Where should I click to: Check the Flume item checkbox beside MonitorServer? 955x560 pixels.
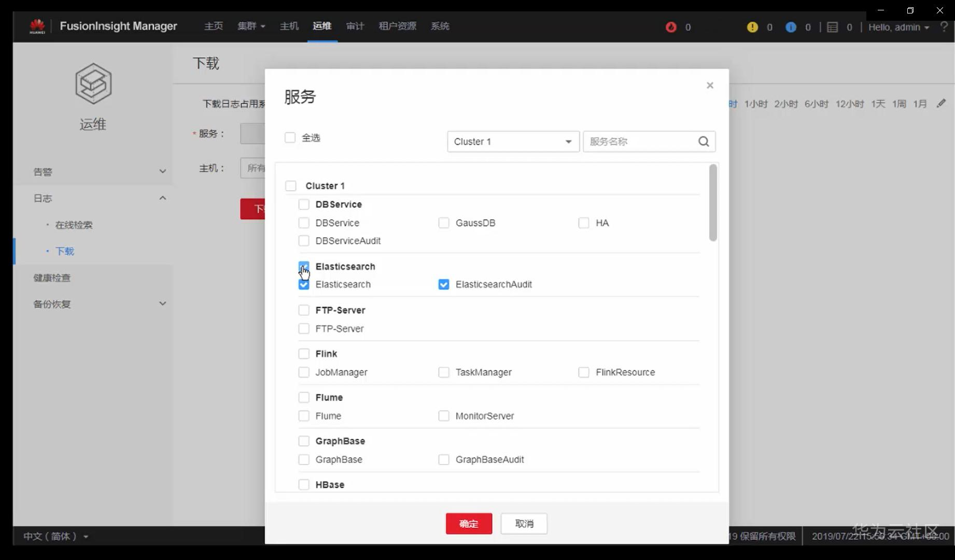coord(304,416)
